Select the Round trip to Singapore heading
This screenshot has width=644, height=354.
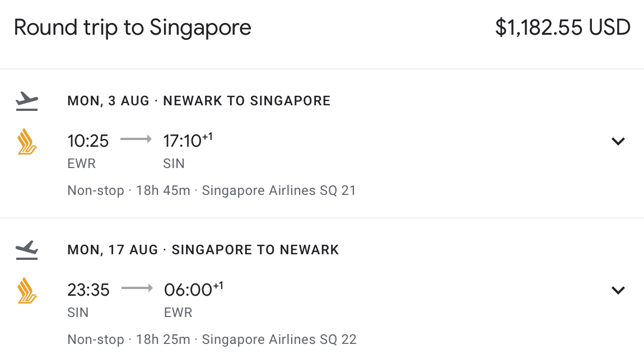click(x=133, y=27)
